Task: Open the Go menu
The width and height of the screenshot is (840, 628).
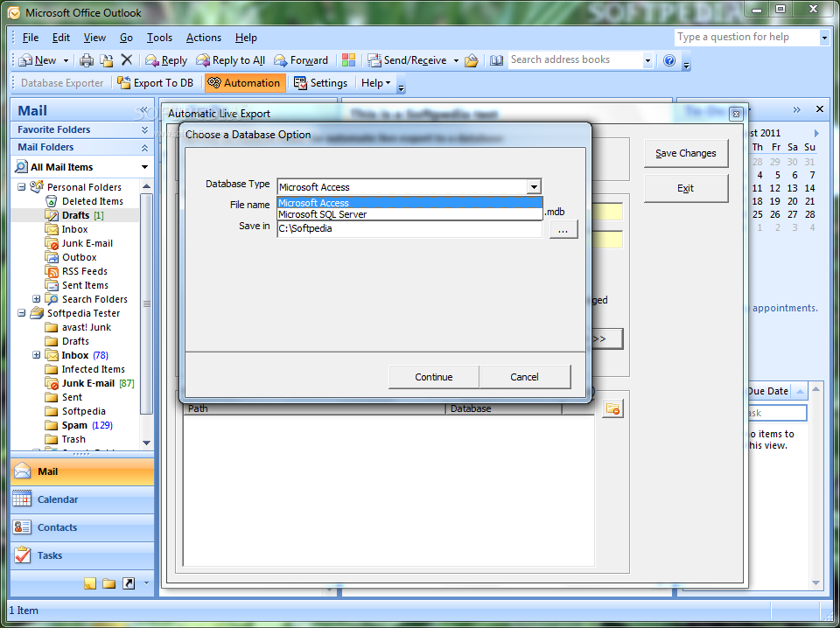Action: 126,38
